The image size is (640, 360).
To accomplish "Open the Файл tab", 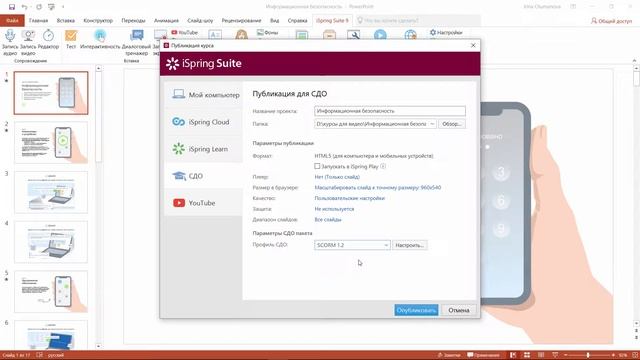I will pos(12,20).
